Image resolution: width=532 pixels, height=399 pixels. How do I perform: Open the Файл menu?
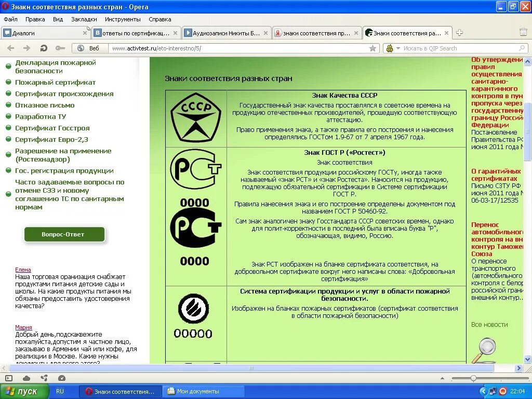[11, 19]
